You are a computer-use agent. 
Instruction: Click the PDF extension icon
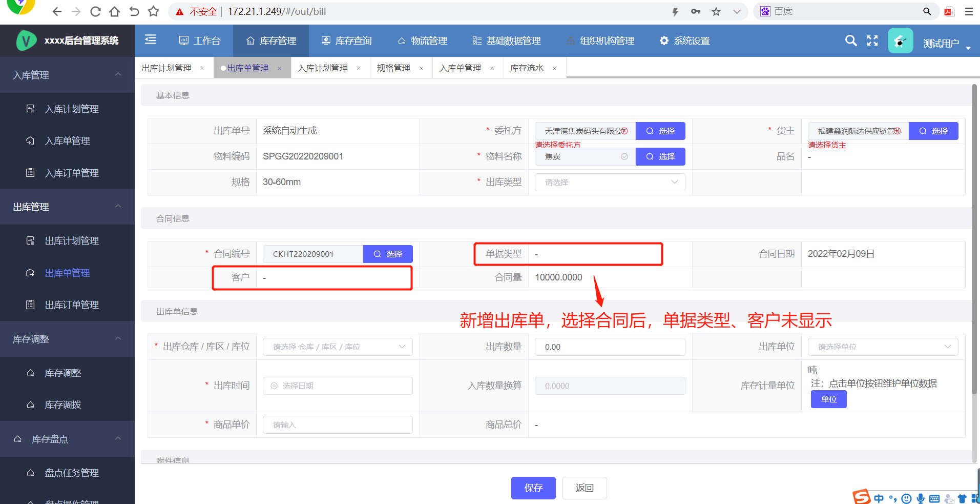click(949, 11)
